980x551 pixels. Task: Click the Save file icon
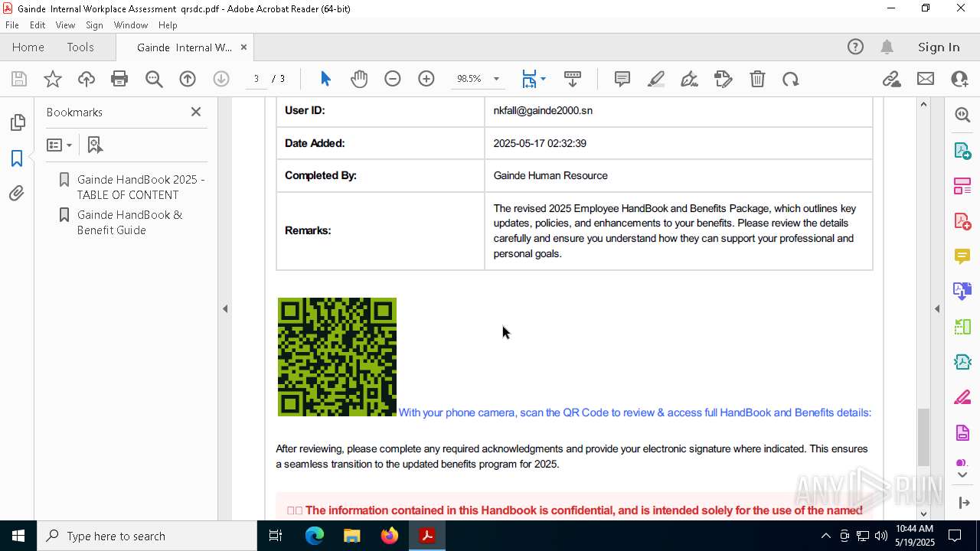click(19, 79)
